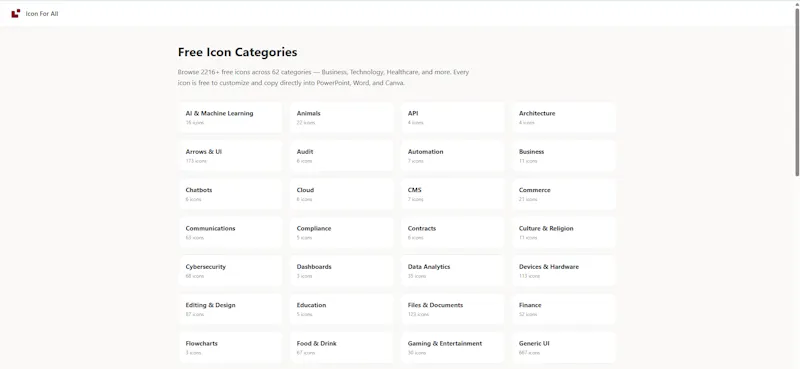Open the Dashboards category card
Viewport: 800px width, 369px height.
341,270
